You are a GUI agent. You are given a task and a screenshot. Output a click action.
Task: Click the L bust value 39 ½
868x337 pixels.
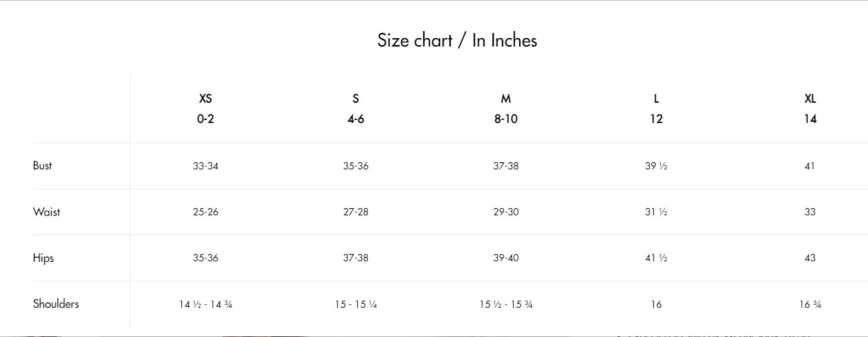(x=656, y=166)
